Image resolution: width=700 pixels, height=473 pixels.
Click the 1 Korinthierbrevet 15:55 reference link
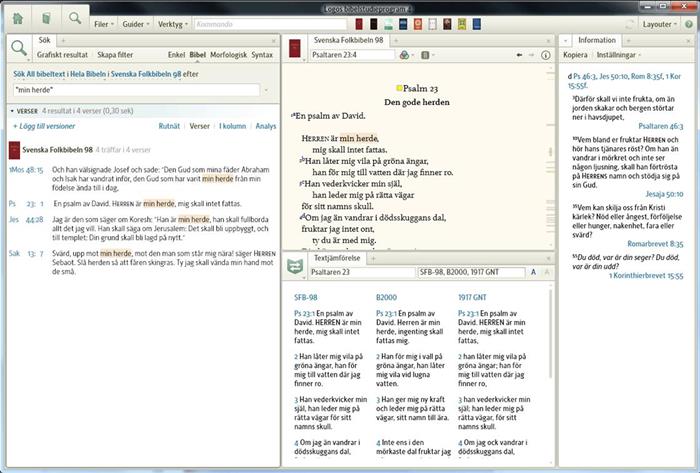(x=646, y=276)
